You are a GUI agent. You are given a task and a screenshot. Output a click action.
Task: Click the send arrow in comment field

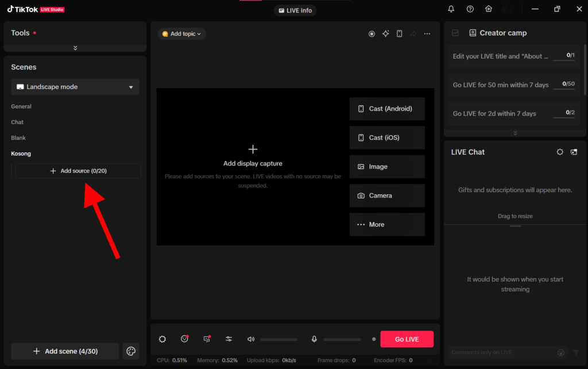click(575, 352)
